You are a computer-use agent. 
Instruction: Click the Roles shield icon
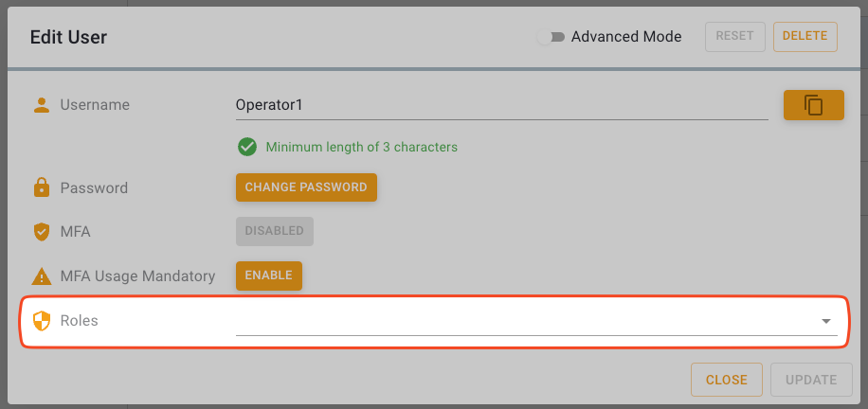point(41,321)
